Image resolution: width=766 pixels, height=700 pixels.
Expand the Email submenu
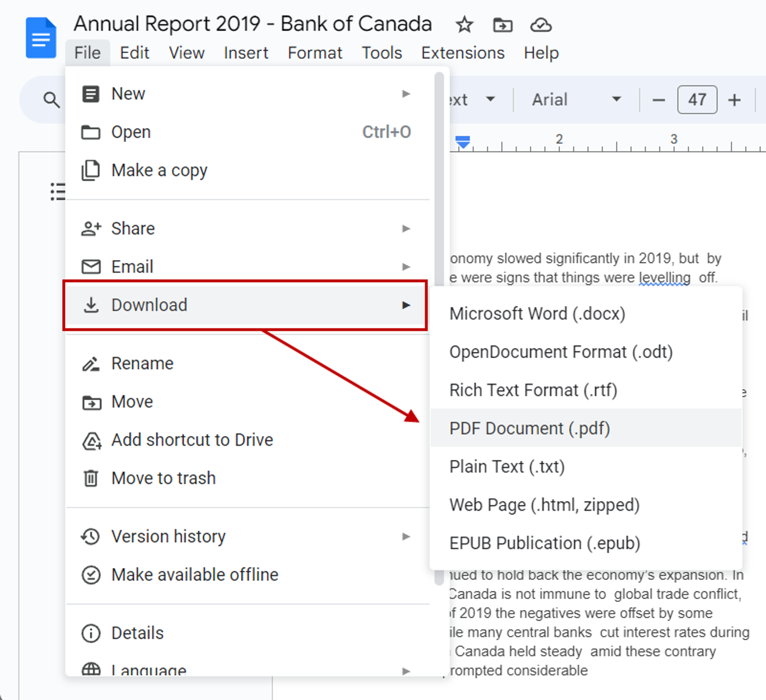point(247,266)
